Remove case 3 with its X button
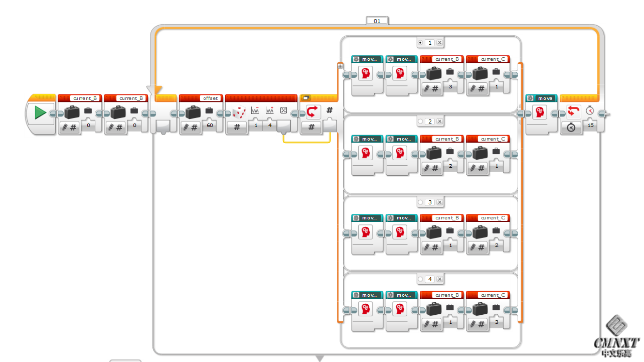Viewport: 644px width, 362px height. [439, 202]
